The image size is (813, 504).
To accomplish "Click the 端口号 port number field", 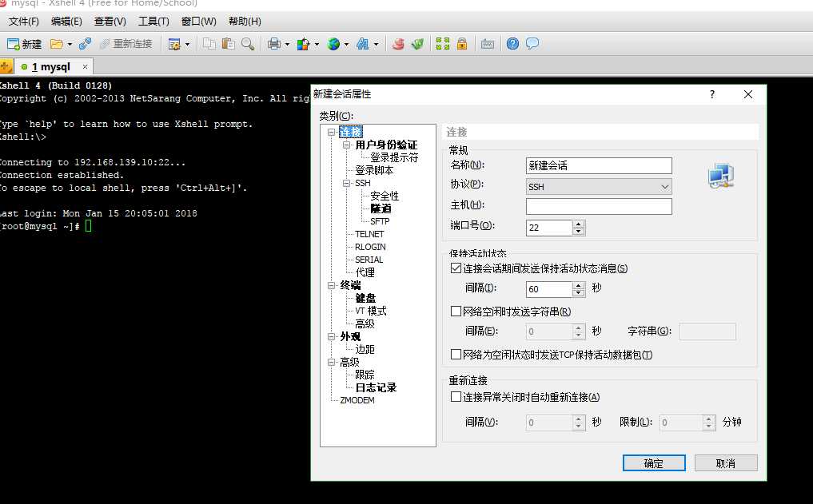I will pyautogui.click(x=550, y=228).
